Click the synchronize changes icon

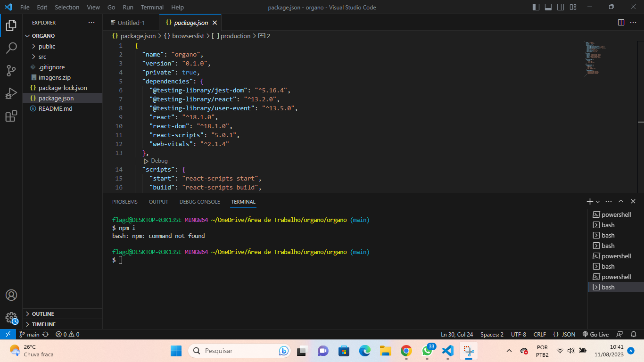pyautogui.click(x=46, y=334)
